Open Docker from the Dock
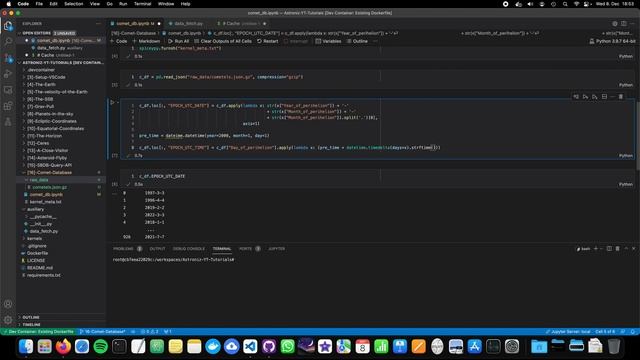 (x=213, y=347)
